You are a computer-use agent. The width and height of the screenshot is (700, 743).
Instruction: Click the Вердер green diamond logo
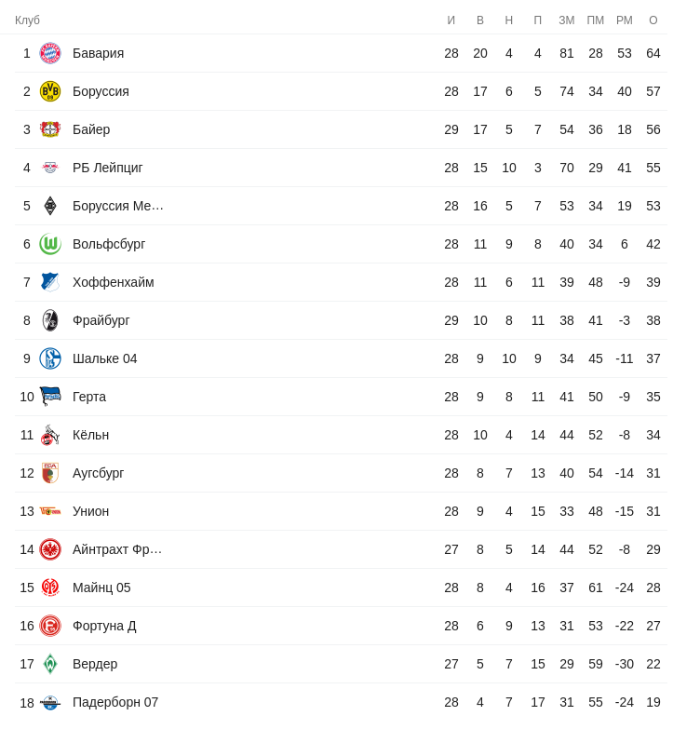point(50,664)
